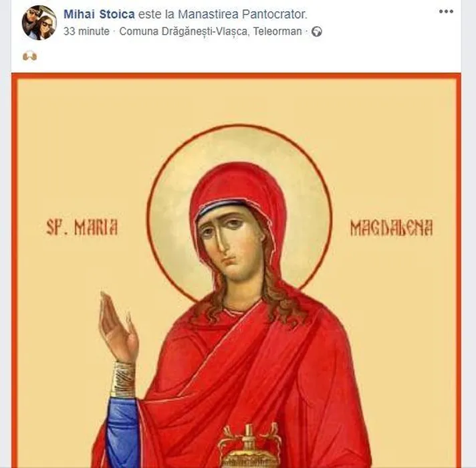
Task: Click the 33 minute timestamp
Action: coord(86,31)
